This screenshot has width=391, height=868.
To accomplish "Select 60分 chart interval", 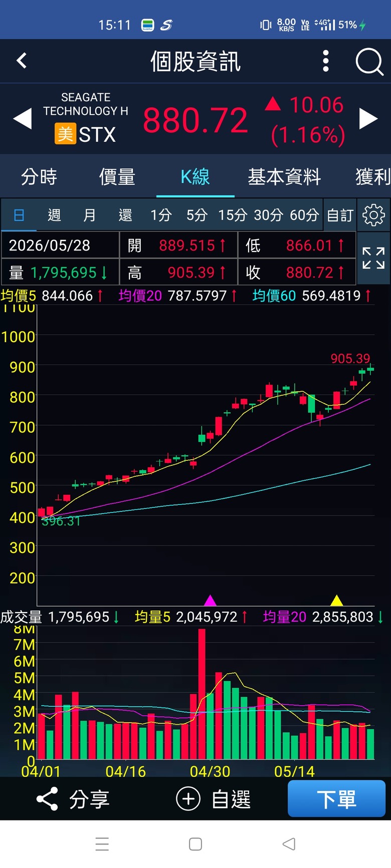I will 304,215.
